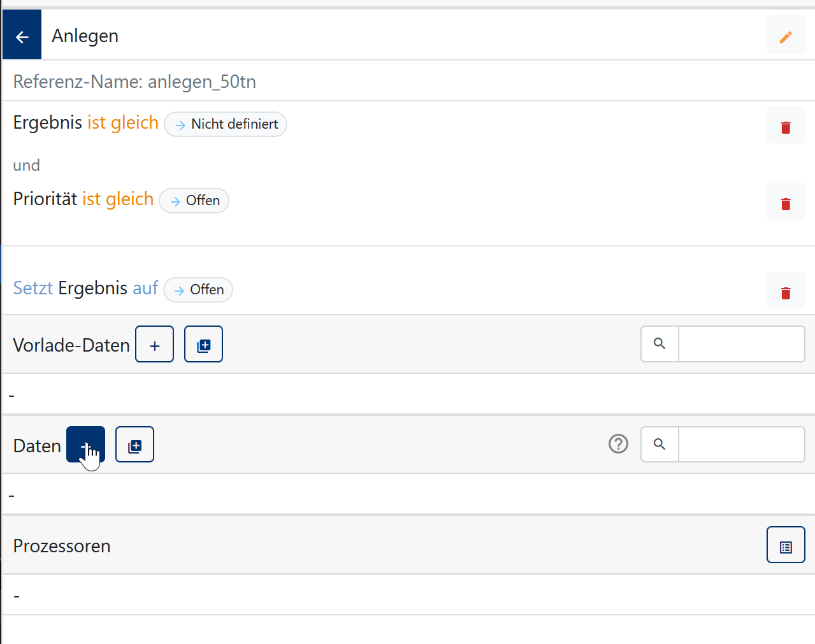
Task: Delete the Ergebnis ist gleich condition
Action: tap(786, 125)
